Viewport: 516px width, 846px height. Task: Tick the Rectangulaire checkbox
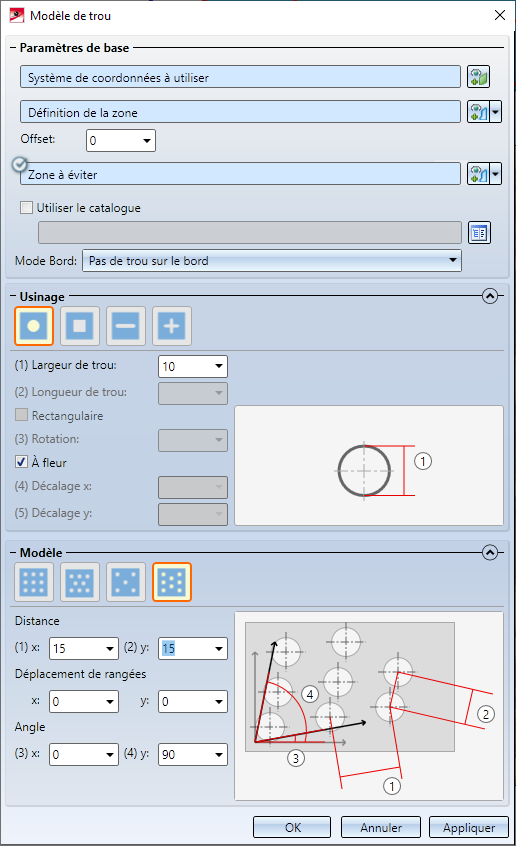pyautogui.click(x=22, y=415)
